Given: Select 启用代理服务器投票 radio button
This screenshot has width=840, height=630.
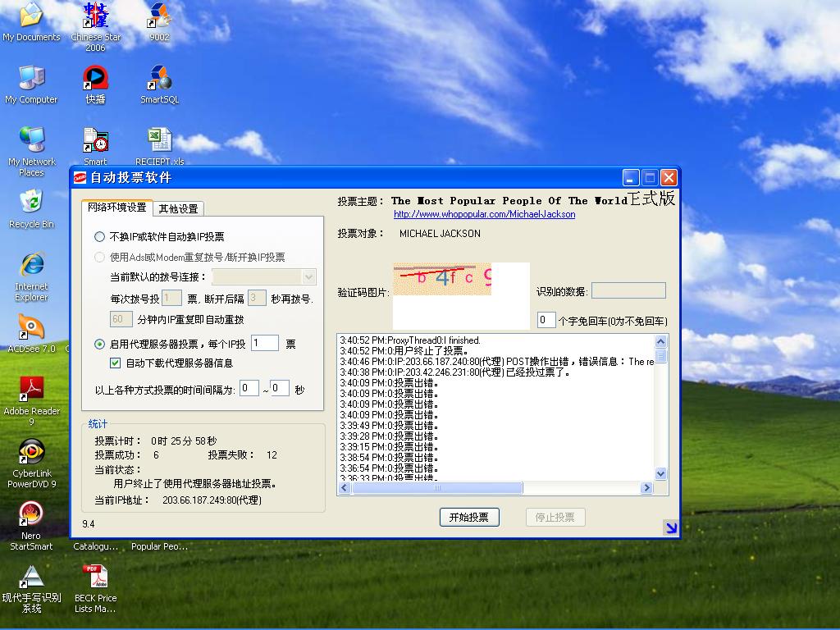Looking at the screenshot, I should 100,345.
